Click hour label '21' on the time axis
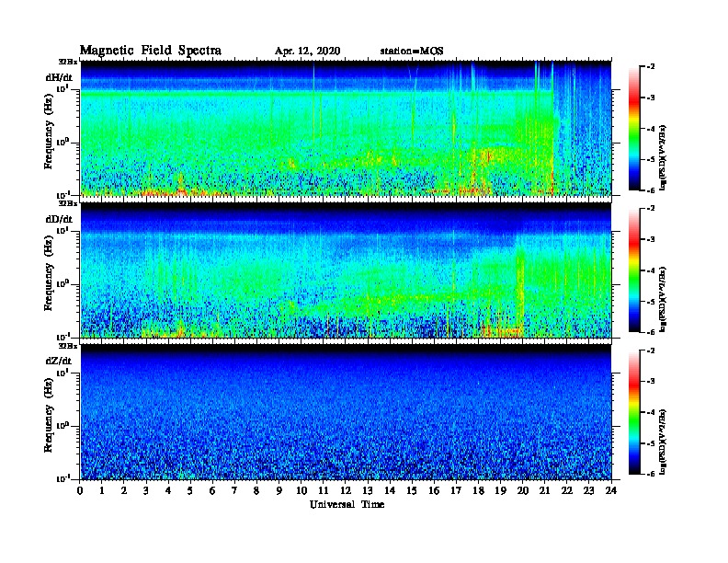Screen dimensions: 728x563 pyautogui.click(x=544, y=491)
